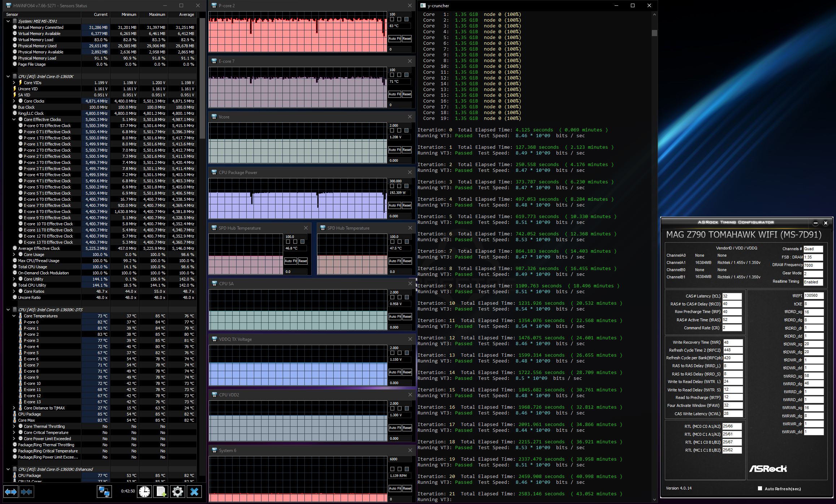Click the tREFI value input field

(813, 296)
